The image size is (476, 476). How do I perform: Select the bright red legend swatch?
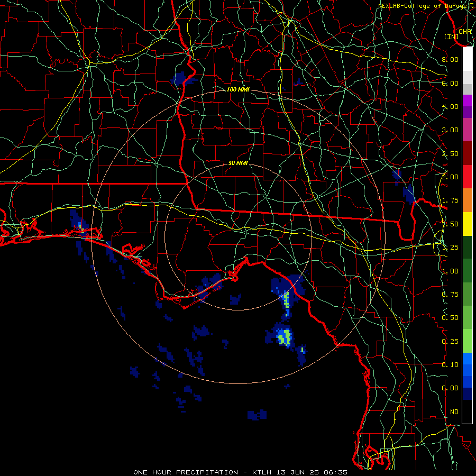467,177
